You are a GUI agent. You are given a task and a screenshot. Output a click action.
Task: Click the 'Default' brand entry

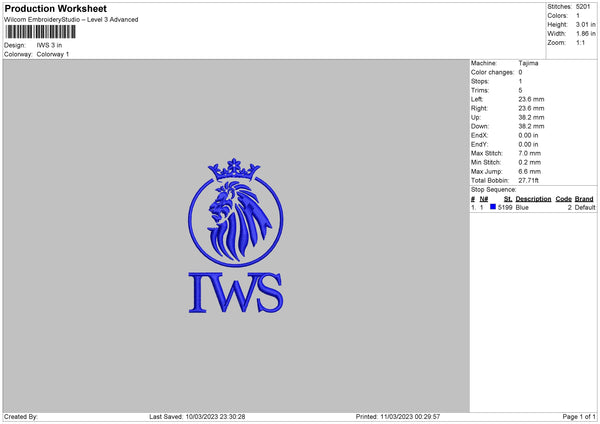click(x=585, y=207)
